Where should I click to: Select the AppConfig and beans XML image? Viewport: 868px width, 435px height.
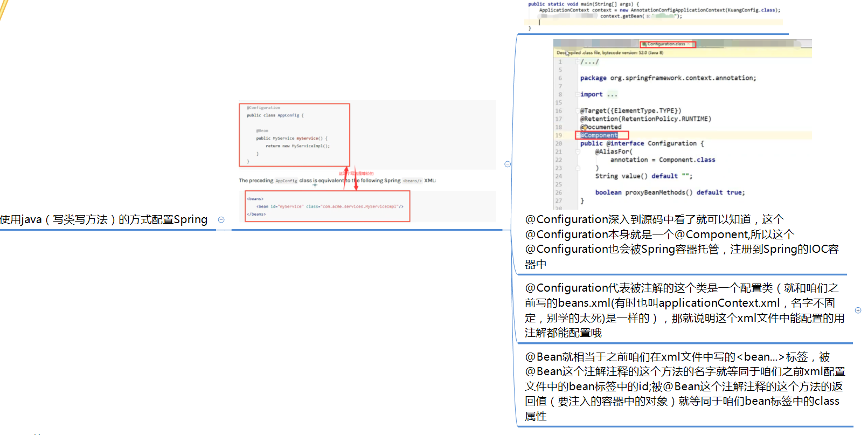pos(367,161)
